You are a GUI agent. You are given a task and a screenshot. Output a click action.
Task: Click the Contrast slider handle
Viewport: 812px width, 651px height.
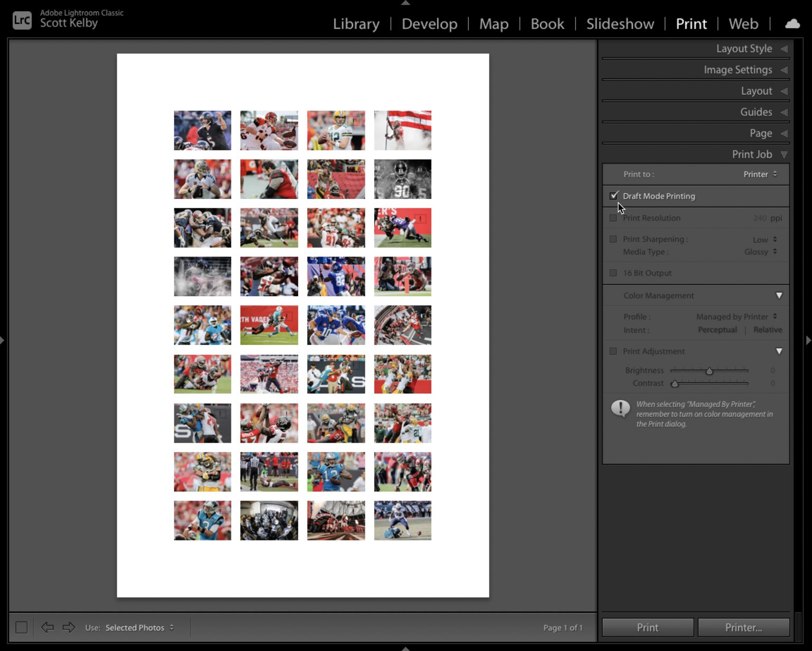(675, 383)
